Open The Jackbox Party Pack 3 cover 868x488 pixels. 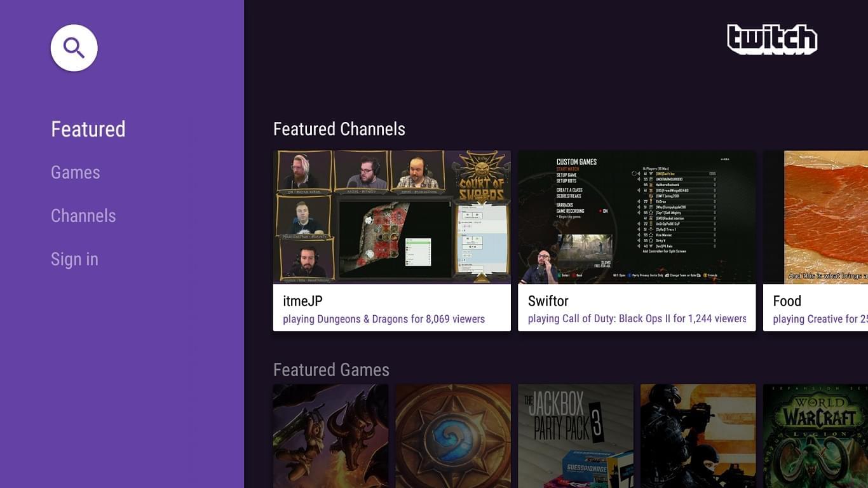(x=576, y=436)
